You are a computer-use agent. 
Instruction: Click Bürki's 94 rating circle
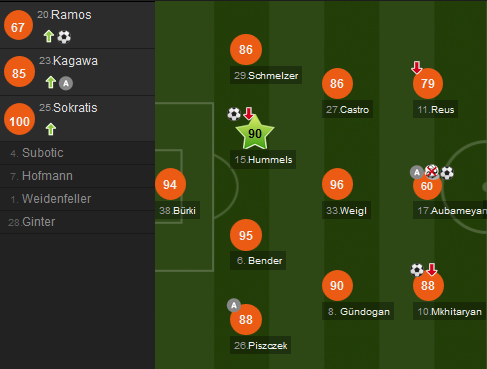pos(170,184)
